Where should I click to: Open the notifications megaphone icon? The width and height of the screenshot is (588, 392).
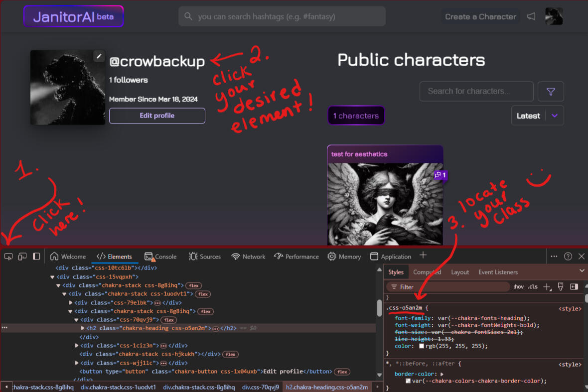tap(531, 16)
